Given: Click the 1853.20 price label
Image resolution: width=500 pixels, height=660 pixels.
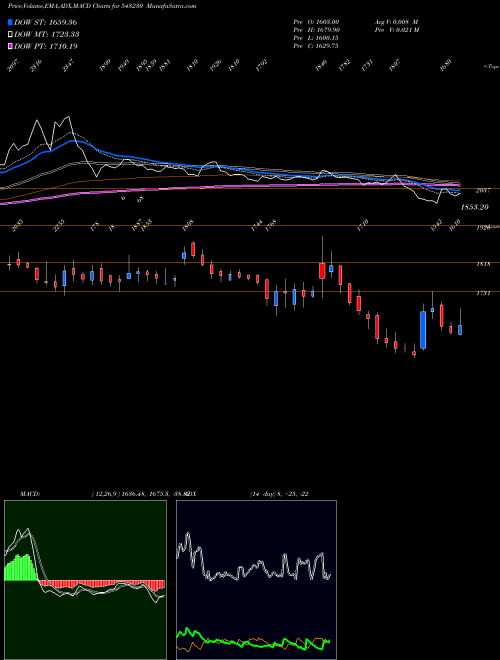Looking at the screenshot, I should 474,207.
